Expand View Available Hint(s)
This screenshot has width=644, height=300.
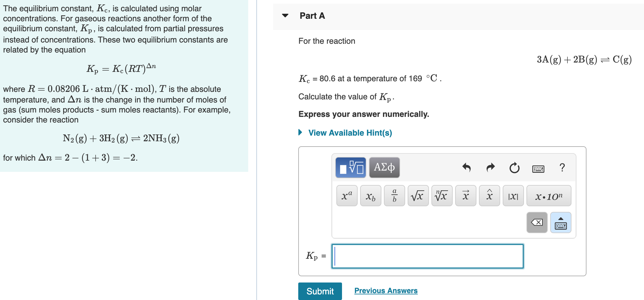click(x=350, y=132)
